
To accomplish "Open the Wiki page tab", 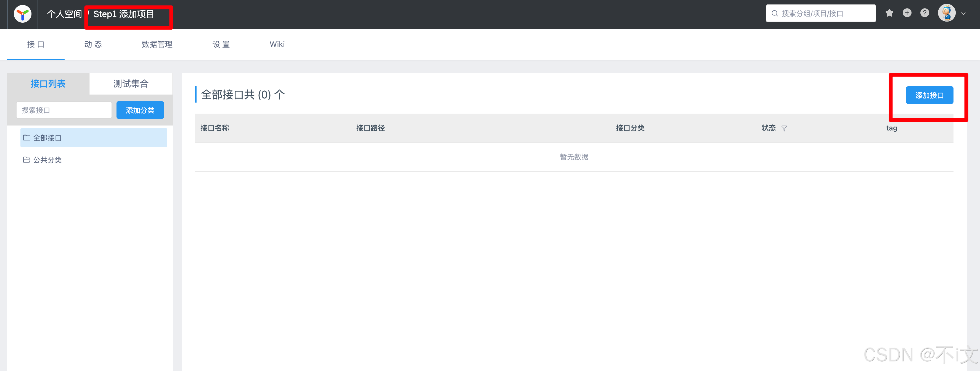I will click(277, 44).
